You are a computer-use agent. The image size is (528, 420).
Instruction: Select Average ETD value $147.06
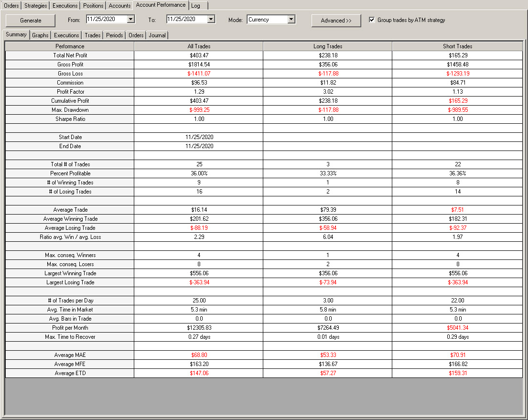tap(199, 374)
